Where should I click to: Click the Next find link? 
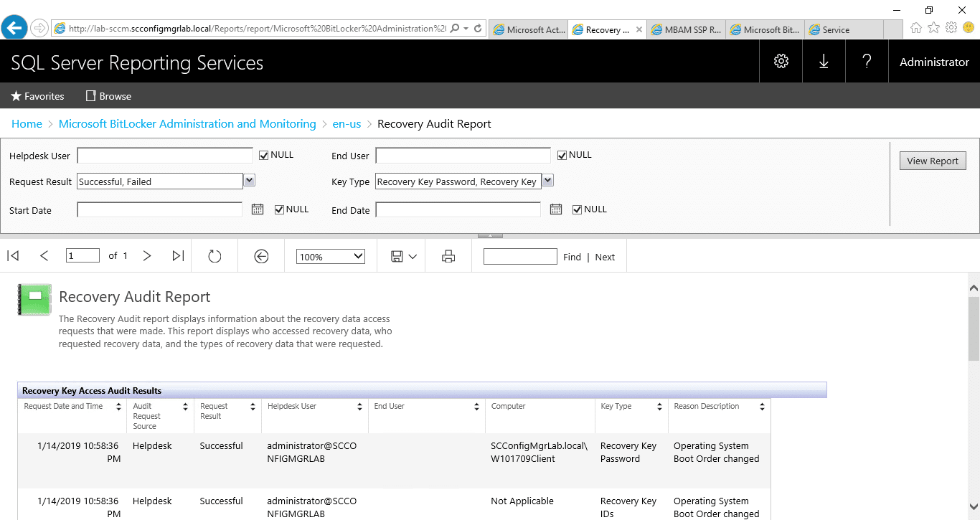click(605, 257)
